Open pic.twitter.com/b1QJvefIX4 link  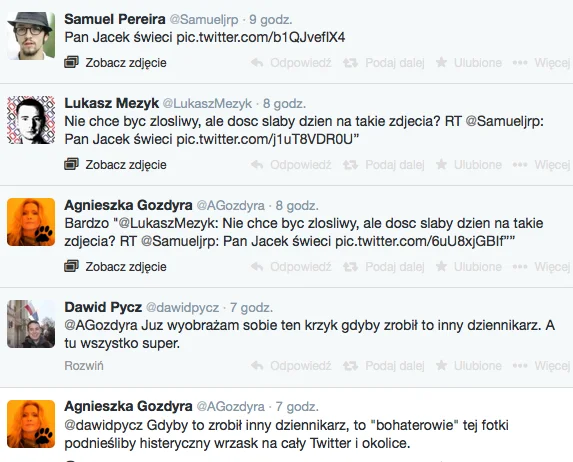click(x=261, y=37)
